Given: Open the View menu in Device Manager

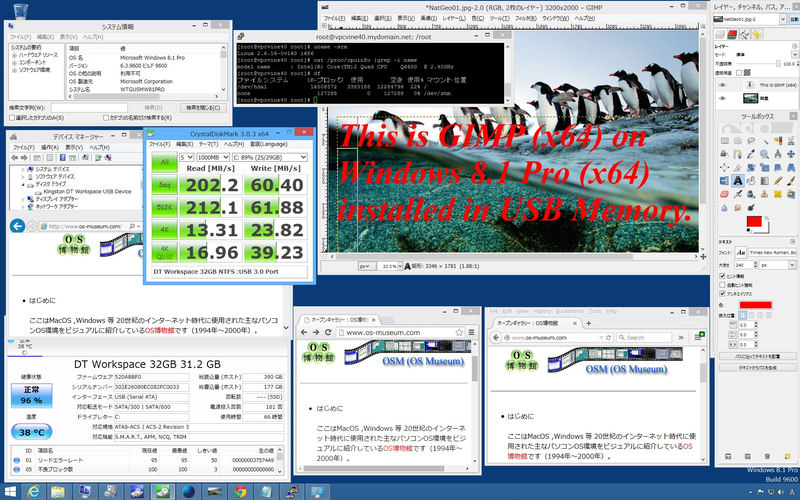Looking at the screenshot, I should point(74,147).
